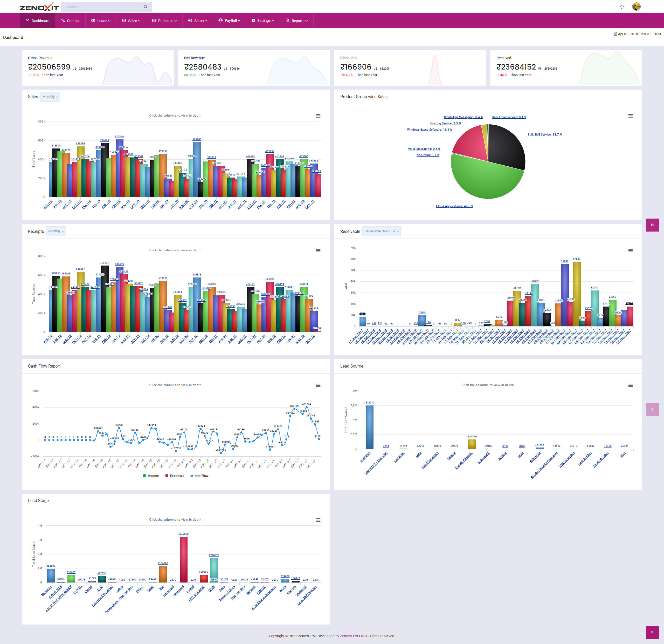The image size is (664, 644).
Task: Click the exit fullscreen icon
Action: point(622,7)
